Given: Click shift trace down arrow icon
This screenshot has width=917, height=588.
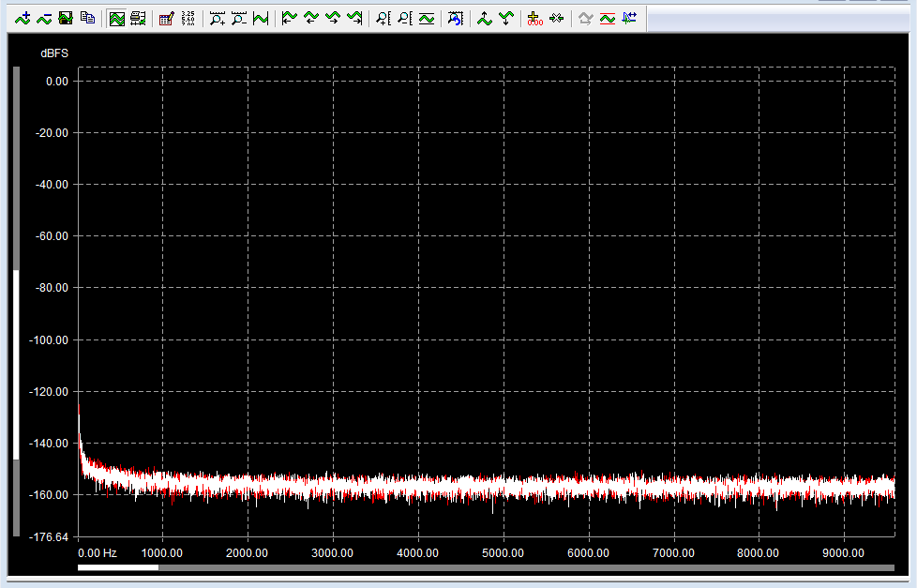Looking at the screenshot, I should click(506, 19).
